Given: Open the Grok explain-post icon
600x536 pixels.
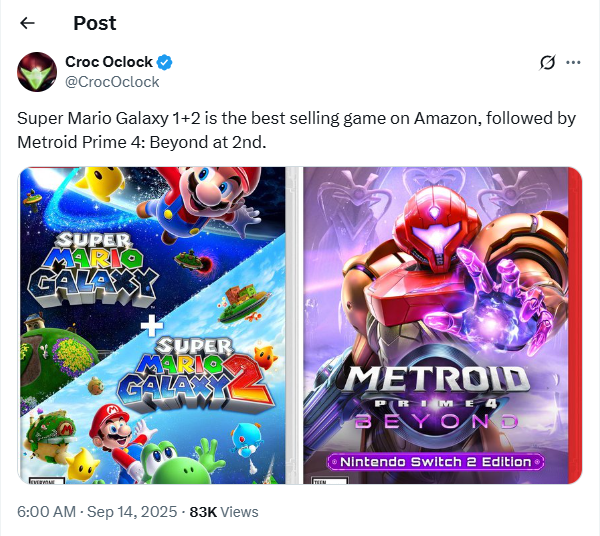Looking at the screenshot, I should click(x=547, y=62).
